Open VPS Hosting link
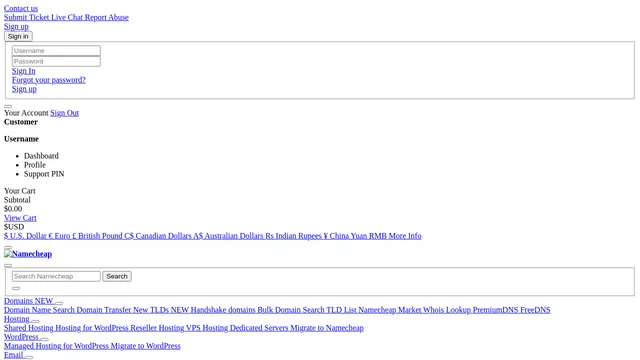The height and width of the screenshot is (360, 640). pyautogui.click(x=207, y=328)
